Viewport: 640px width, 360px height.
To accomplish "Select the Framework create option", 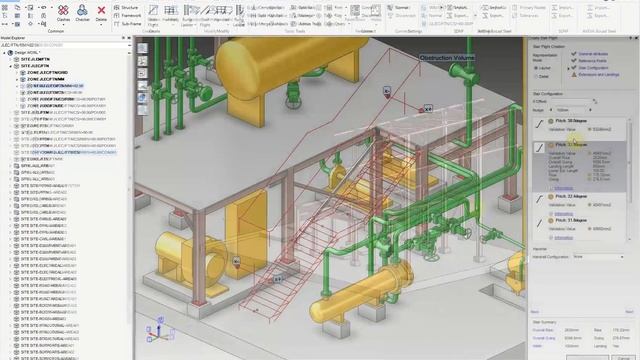I will pyautogui.click(x=127, y=16).
